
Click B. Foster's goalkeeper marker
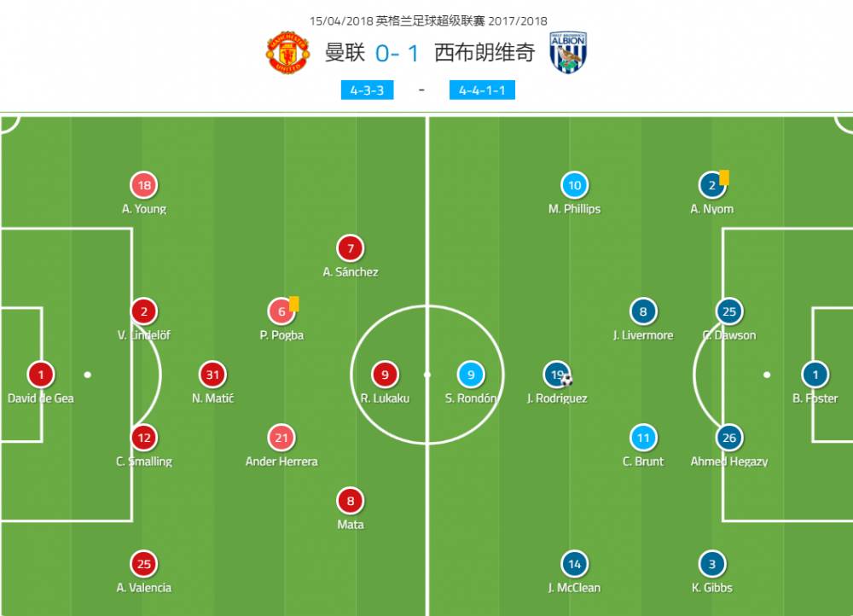pyautogui.click(x=815, y=375)
